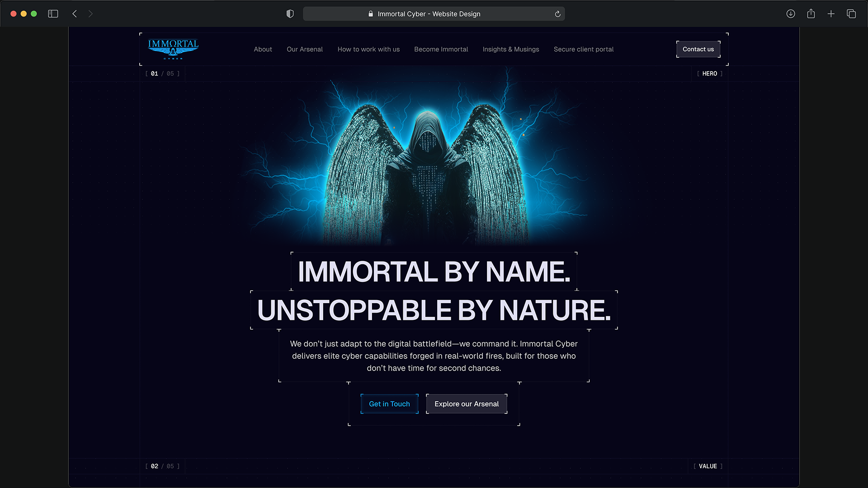Click the Immortal Cyber logo

pos(173,49)
